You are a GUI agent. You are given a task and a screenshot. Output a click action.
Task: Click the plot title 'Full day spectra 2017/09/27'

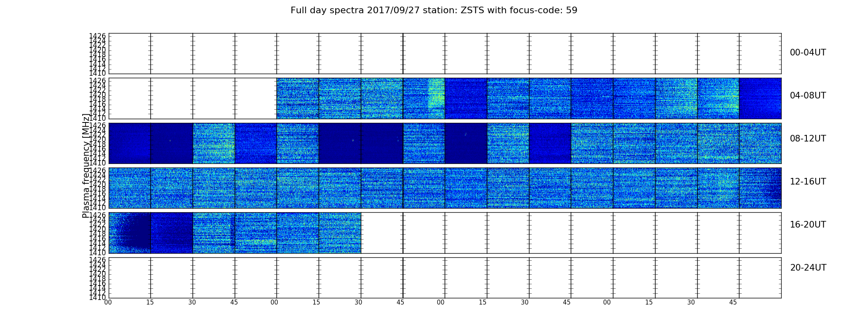point(434,10)
